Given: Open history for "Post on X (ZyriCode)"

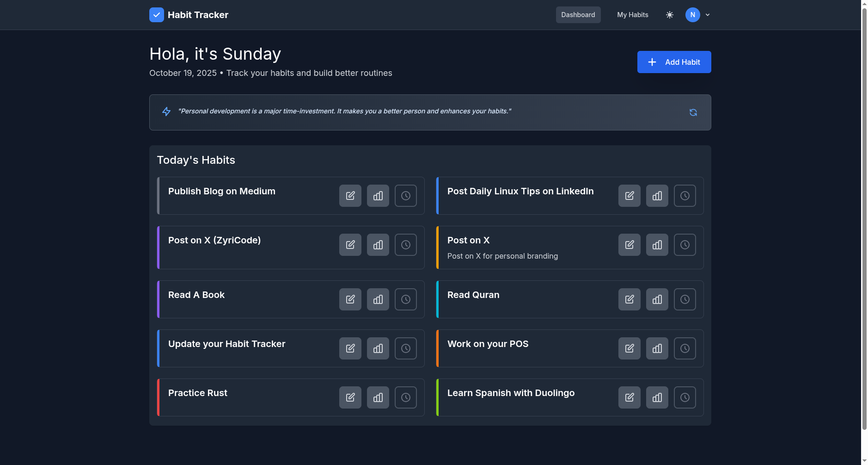Looking at the screenshot, I should tap(405, 244).
